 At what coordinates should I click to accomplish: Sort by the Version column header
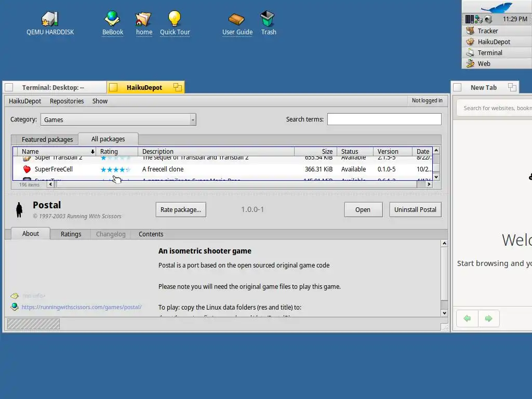[x=393, y=151]
